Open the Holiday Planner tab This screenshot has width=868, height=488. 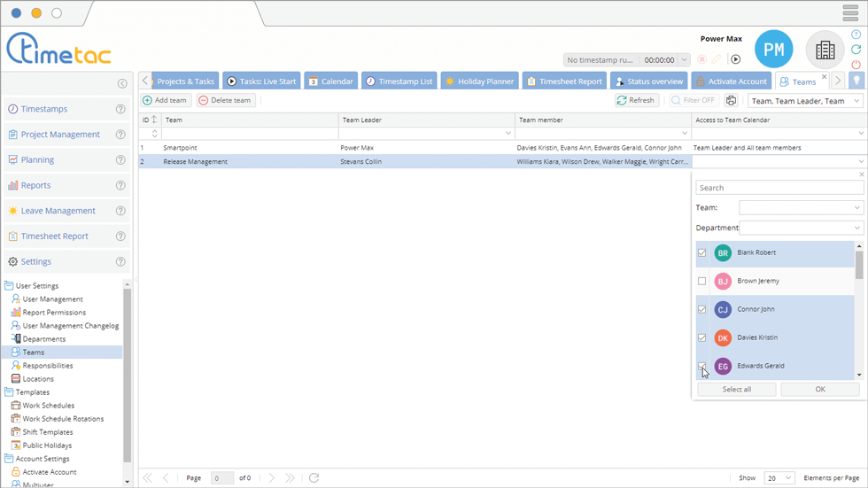point(479,81)
